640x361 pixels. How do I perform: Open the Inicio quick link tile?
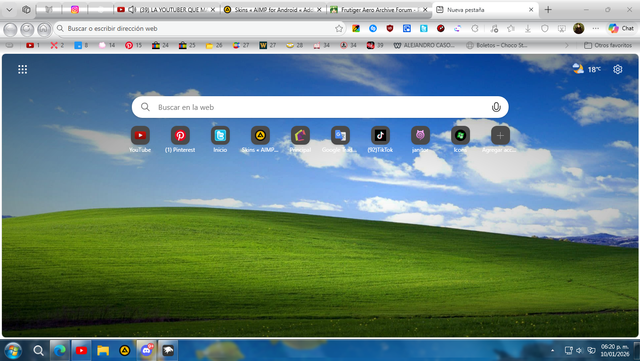pos(220,136)
